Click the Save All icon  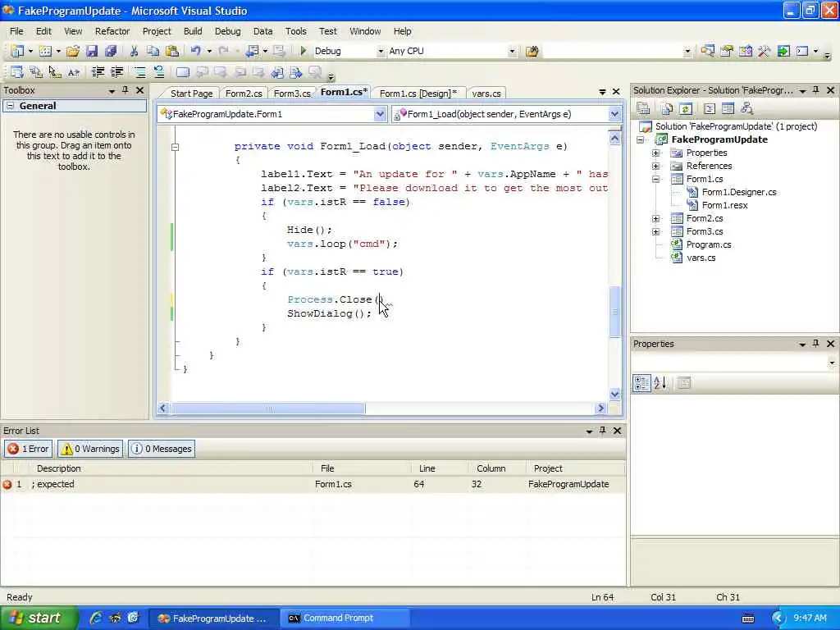tap(111, 51)
